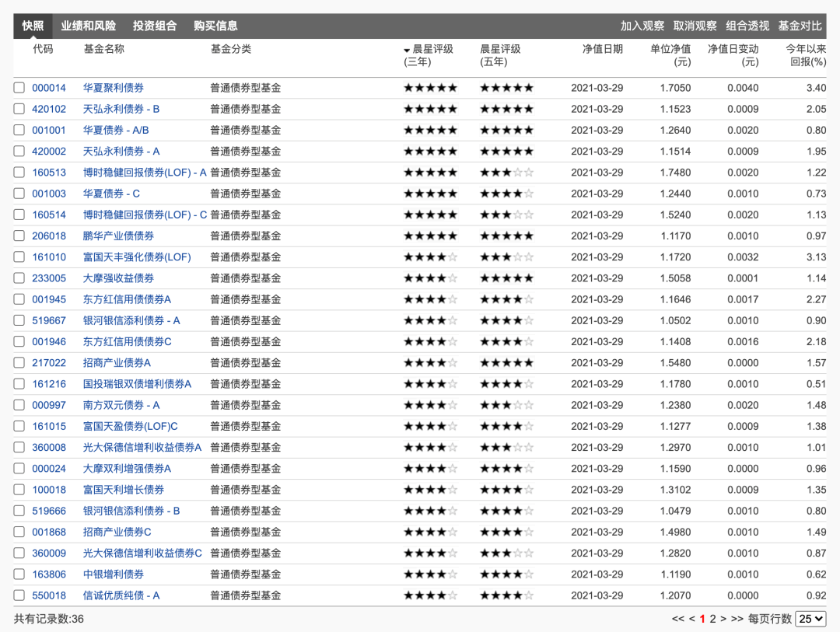840x632 pixels.
Task: Open fund code link 420102
Action: tap(49, 109)
